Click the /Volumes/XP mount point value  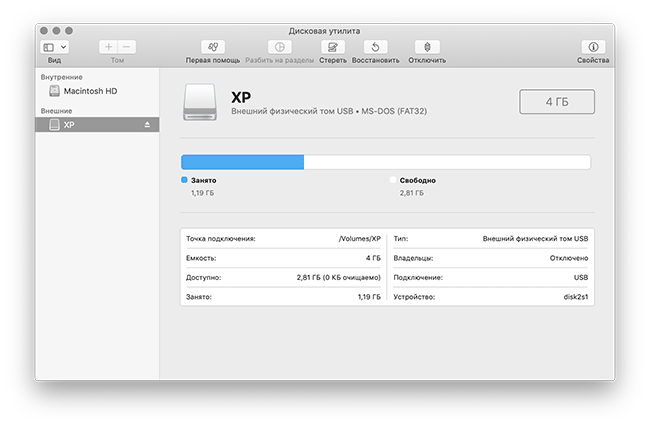[x=359, y=239]
